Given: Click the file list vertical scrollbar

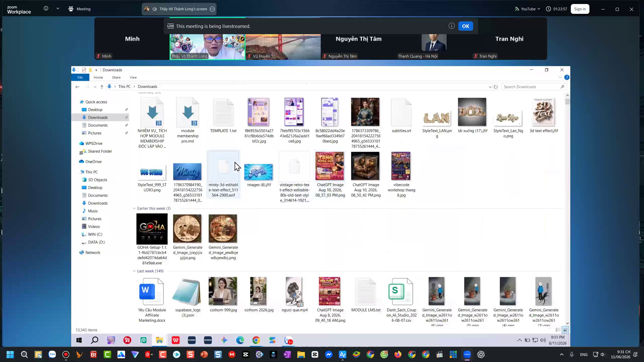Looking at the screenshot, I should pyautogui.click(x=567, y=209).
